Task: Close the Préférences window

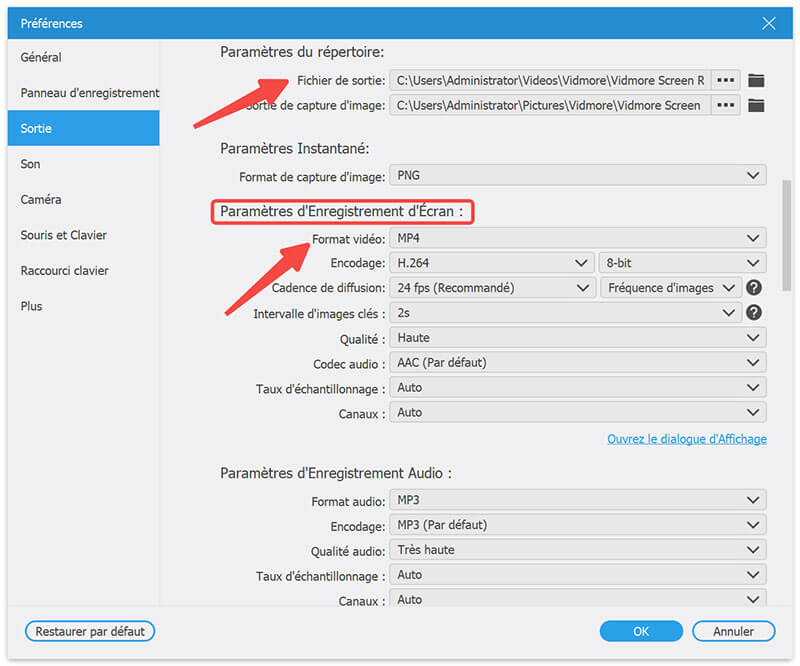Action: coord(768,23)
